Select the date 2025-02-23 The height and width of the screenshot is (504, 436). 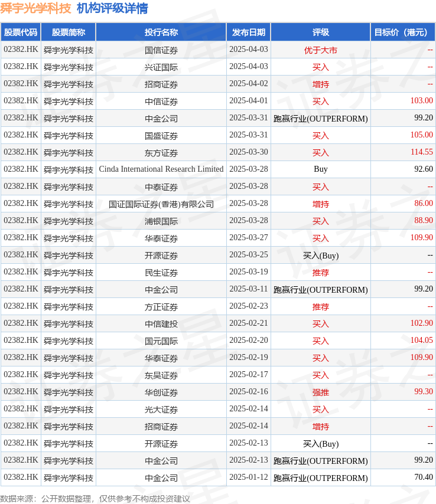click(248, 306)
